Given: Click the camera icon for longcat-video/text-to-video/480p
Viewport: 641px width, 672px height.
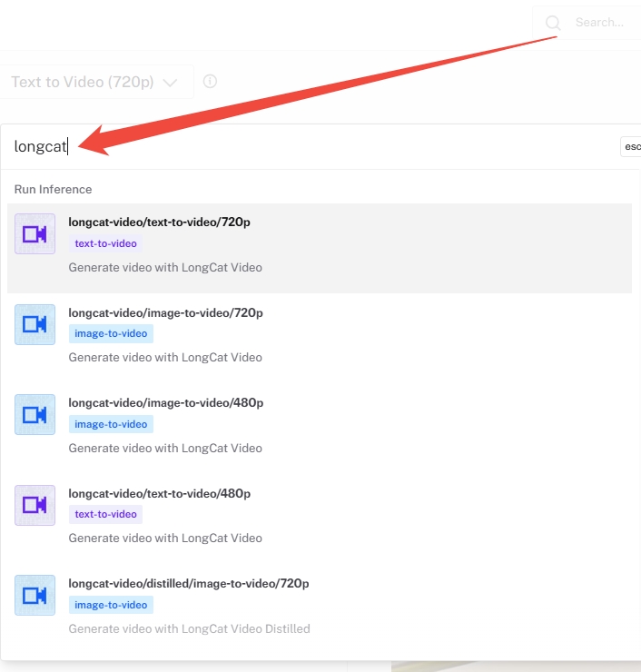Looking at the screenshot, I should [x=35, y=505].
